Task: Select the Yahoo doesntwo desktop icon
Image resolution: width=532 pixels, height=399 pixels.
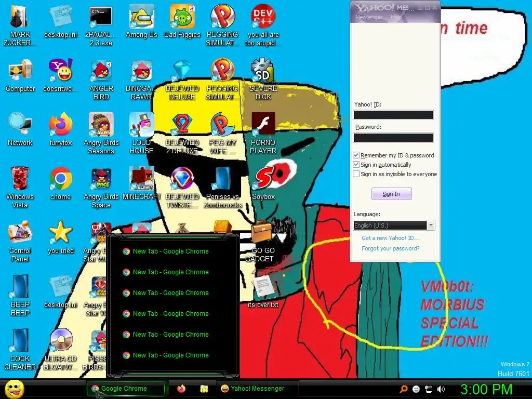Action: click(x=60, y=76)
